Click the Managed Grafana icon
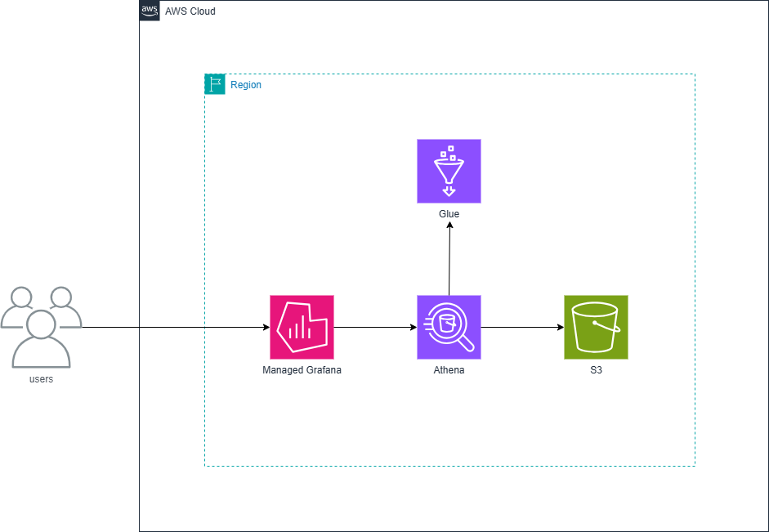 click(302, 327)
